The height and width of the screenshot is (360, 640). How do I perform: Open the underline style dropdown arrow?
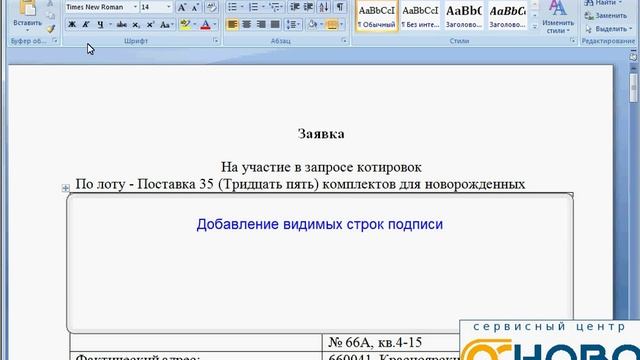110,25
